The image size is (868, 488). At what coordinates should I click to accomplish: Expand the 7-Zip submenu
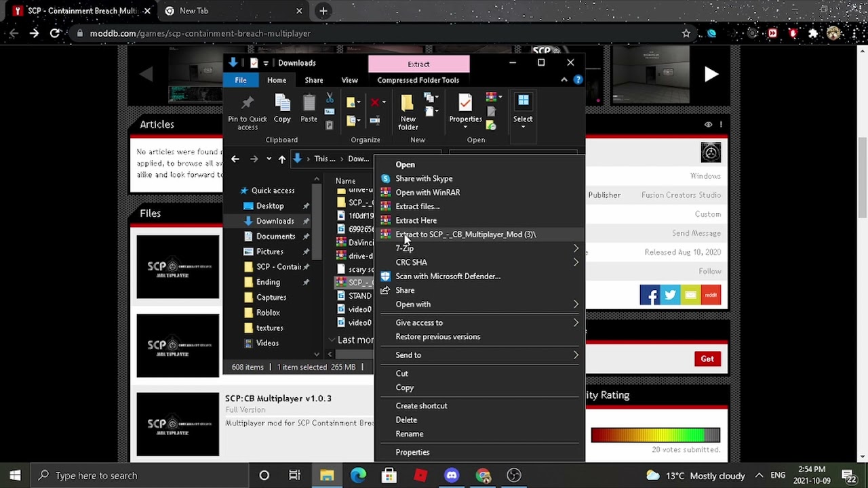coord(576,248)
